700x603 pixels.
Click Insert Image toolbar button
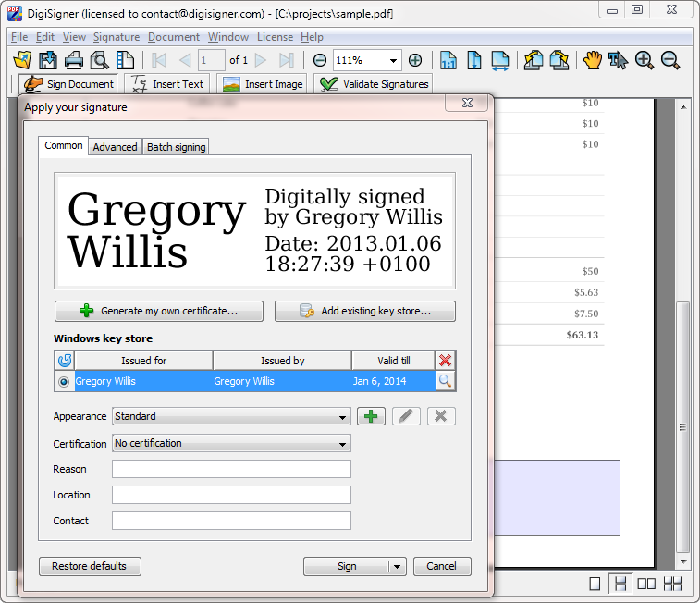(262, 84)
